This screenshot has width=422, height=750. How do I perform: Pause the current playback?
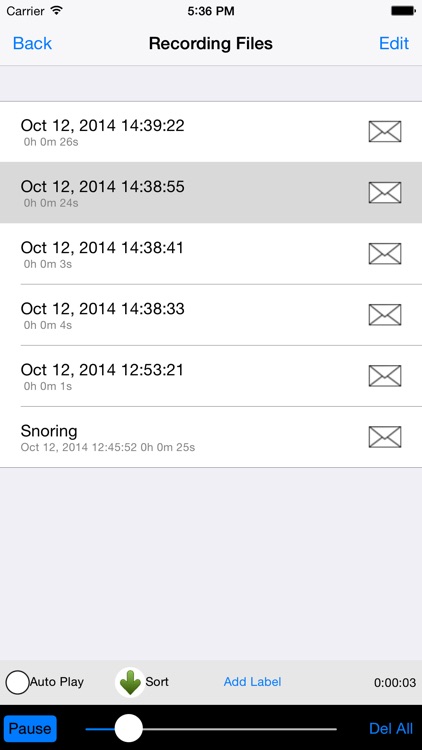click(30, 728)
